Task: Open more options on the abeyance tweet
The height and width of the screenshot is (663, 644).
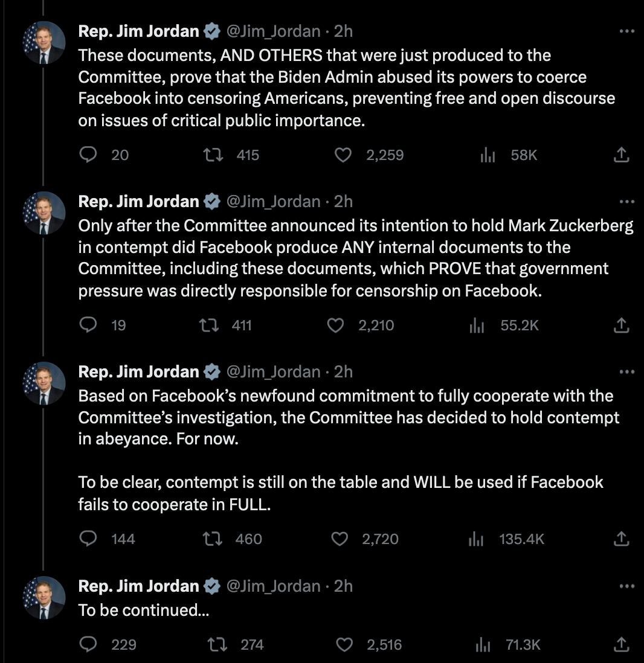Action: [x=626, y=372]
